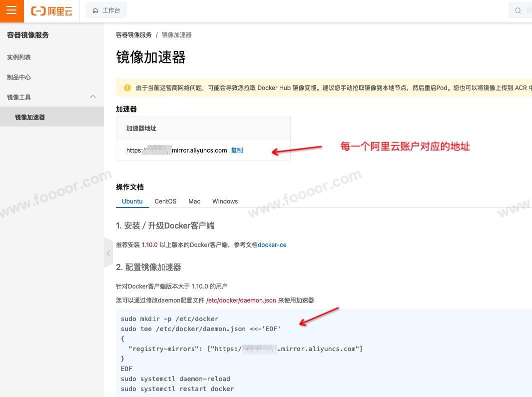Click the Aliyun logo
This screenshot has width=532, height=397.
point(52,11)
